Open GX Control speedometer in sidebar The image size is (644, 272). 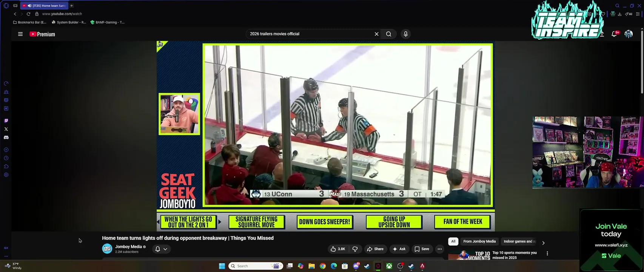tap(6, 83)
